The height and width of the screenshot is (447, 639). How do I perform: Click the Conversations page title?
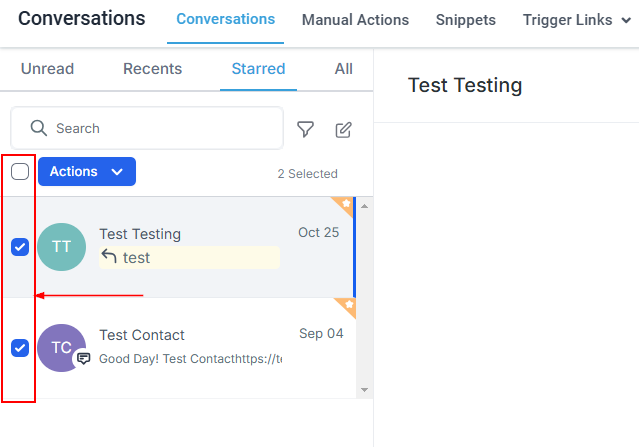pos(82,18)
